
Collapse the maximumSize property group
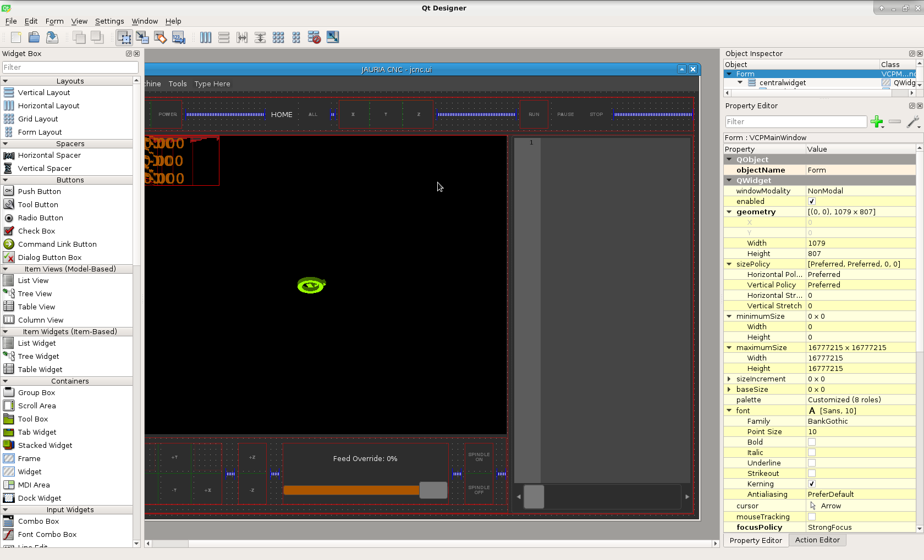(x=729, y=348)
